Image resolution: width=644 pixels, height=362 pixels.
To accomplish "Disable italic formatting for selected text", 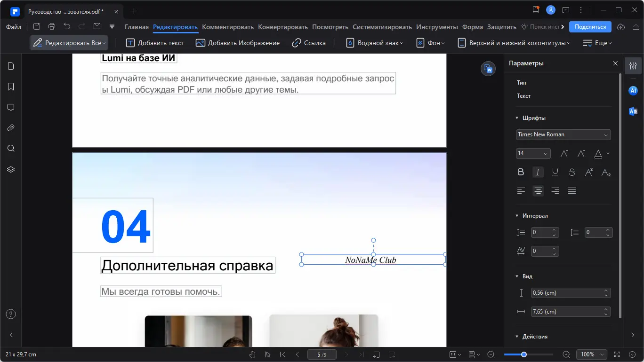I will pyautogui.click(x=538, y=172).
